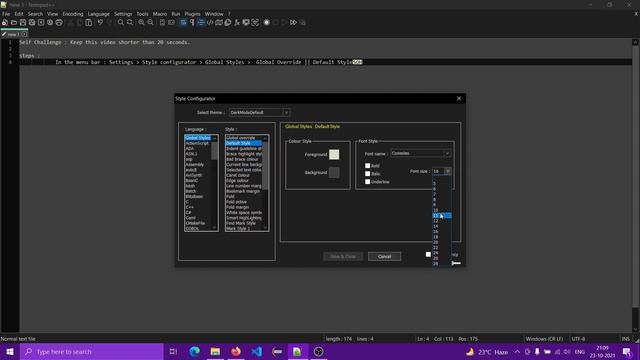This screenshot has width=640, height=360.
Task: Click the Cancel button
Action: tap(384, 256)
